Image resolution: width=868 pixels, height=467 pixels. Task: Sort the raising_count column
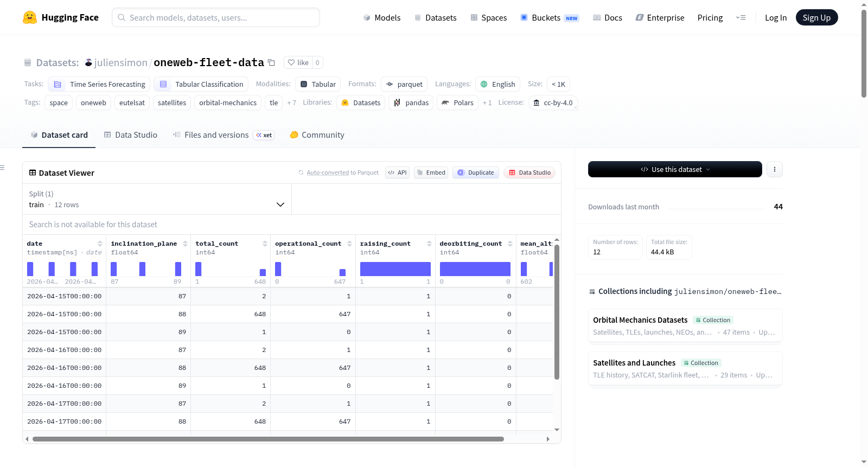429,244
